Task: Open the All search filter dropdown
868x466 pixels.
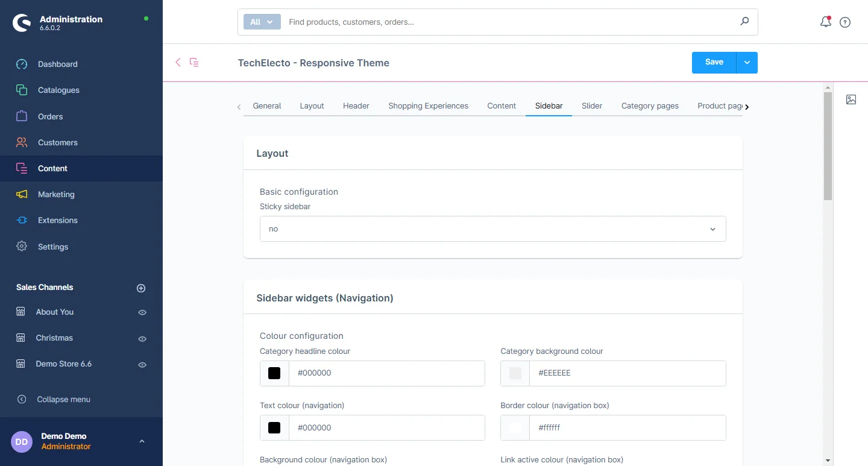Action: (262, 22)
